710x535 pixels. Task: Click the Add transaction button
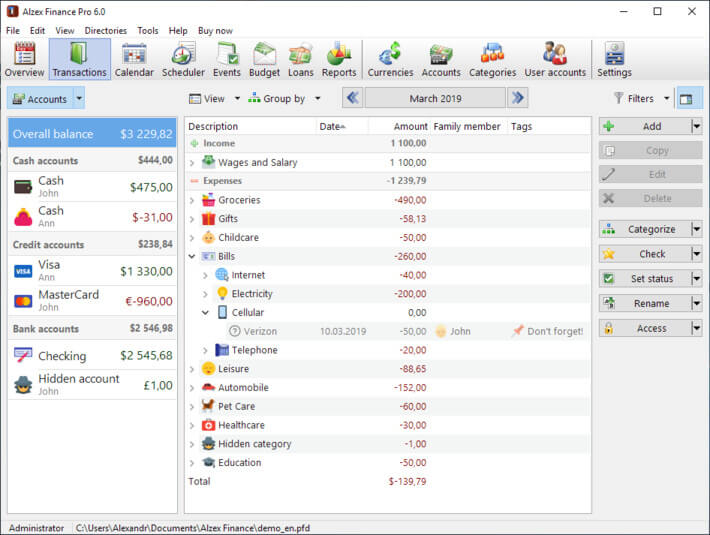click(645, 126)
